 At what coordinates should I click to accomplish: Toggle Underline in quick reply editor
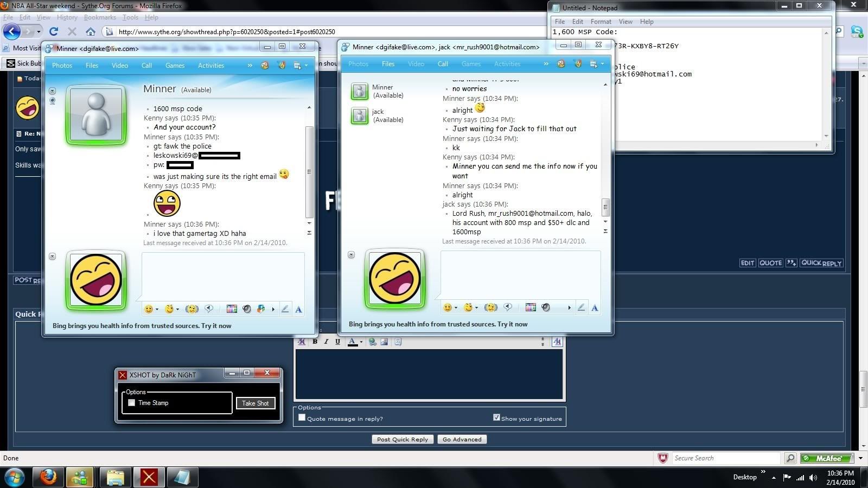point(337,342)
